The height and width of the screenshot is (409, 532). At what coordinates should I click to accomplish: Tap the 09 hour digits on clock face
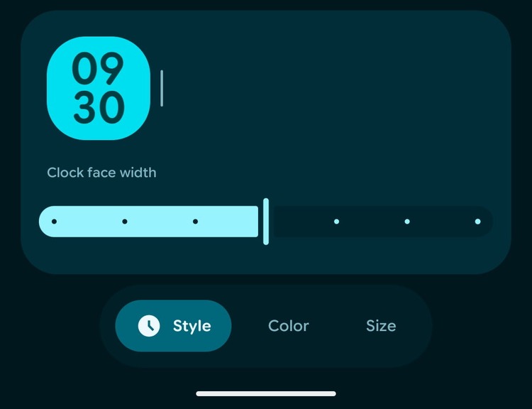(x=98, y=68)
